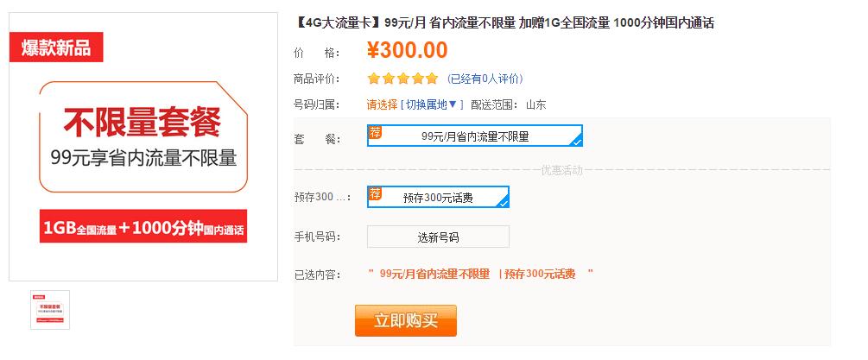The width and height of the screenshot is (868, 360).
Task: Select the 99元/月省内流量不限量 package option
Action: pos(475,136)
